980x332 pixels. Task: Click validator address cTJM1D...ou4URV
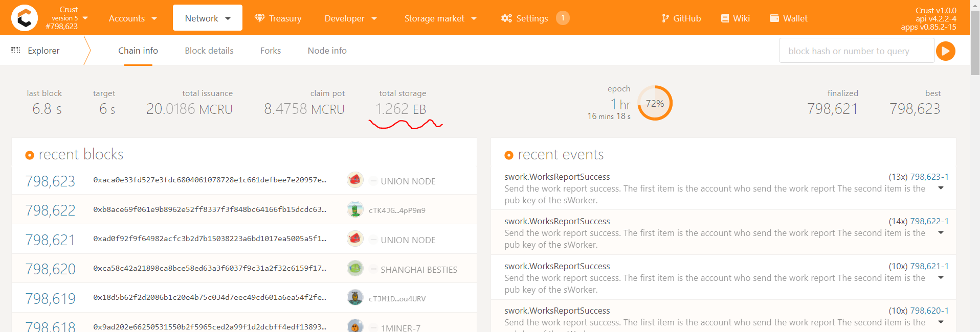coord(397,299)
